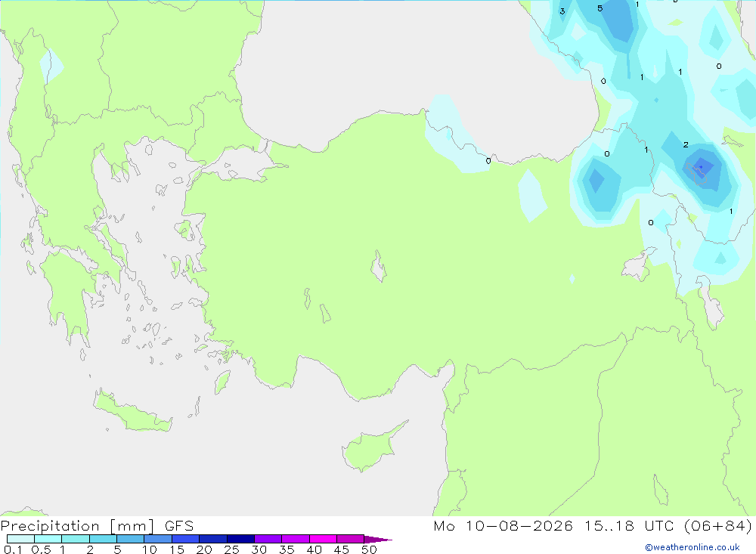
Task: Click the 0.1–0.5 mm palest legend swatch
Action: (x=20, y=539)
